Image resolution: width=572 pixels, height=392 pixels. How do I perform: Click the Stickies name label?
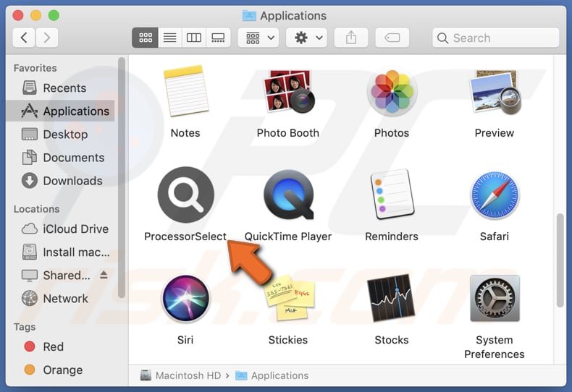288,340
